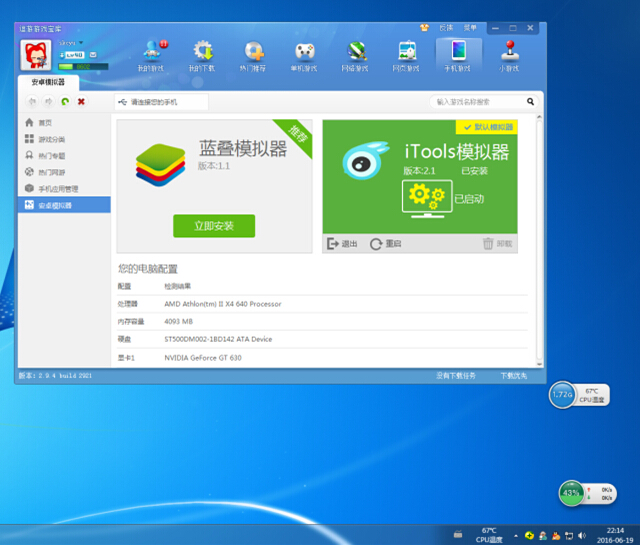Image resolution: width=640 pixels, height=545 pixels.
Task: Open 热门网游 in sidebar
Action: click(x=64, y=172)
